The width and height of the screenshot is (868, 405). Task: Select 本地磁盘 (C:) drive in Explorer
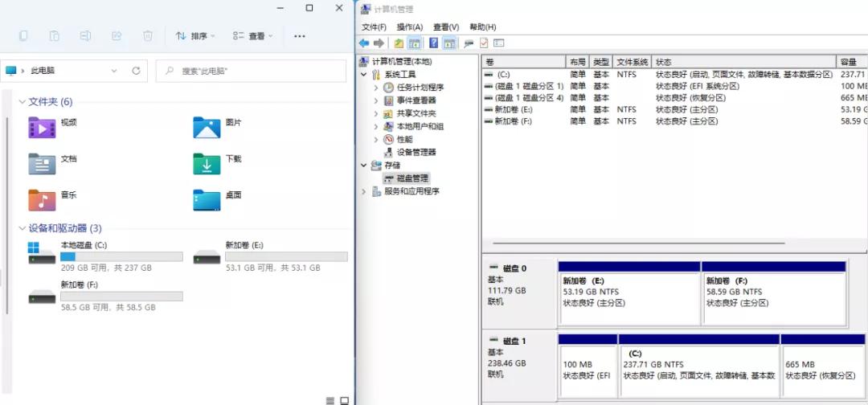click(x=105, y=256)
